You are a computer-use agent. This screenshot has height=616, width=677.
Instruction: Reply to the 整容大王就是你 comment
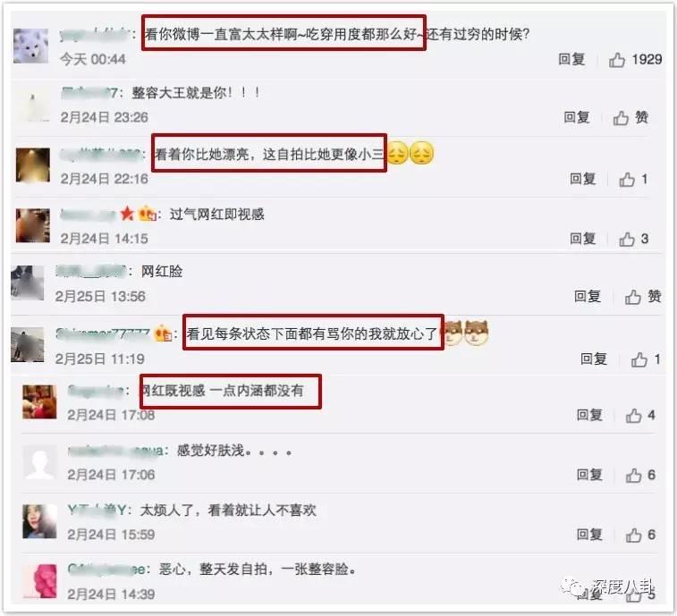tap(577, 117)
